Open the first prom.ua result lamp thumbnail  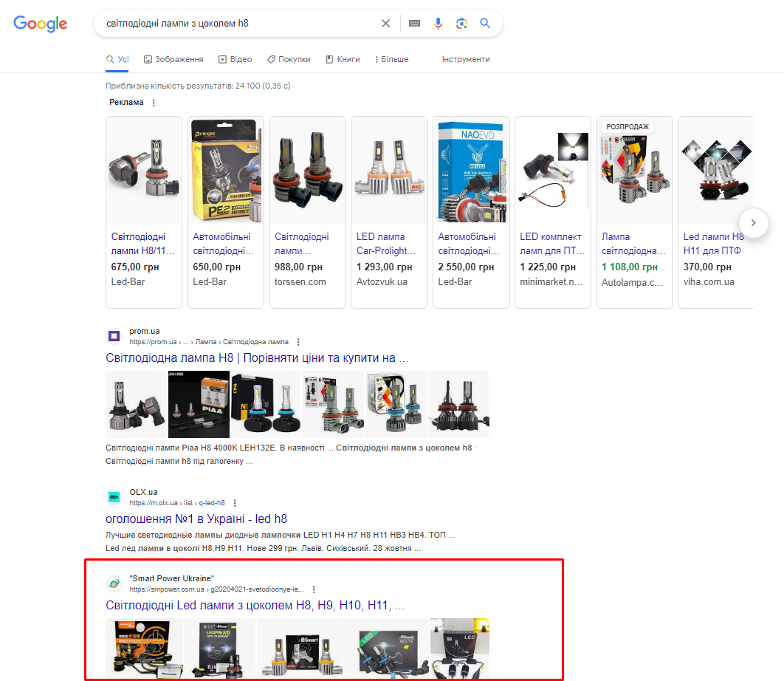coord(137,404)
